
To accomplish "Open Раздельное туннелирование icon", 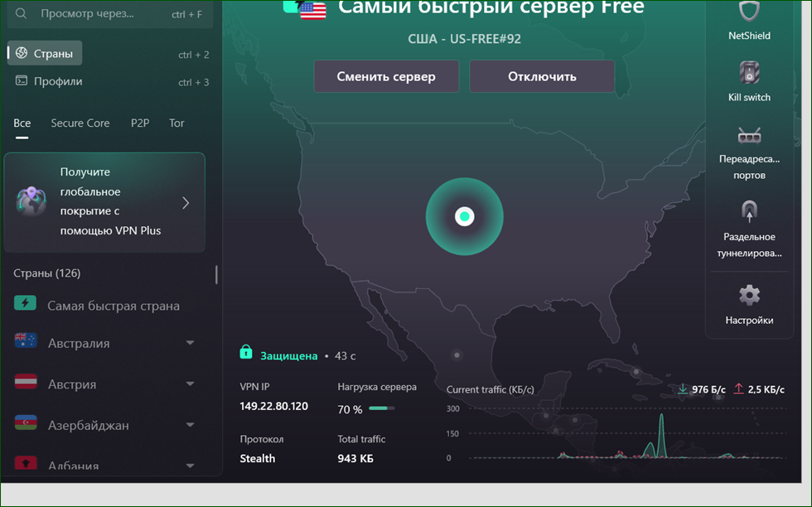I will (749, 210).
